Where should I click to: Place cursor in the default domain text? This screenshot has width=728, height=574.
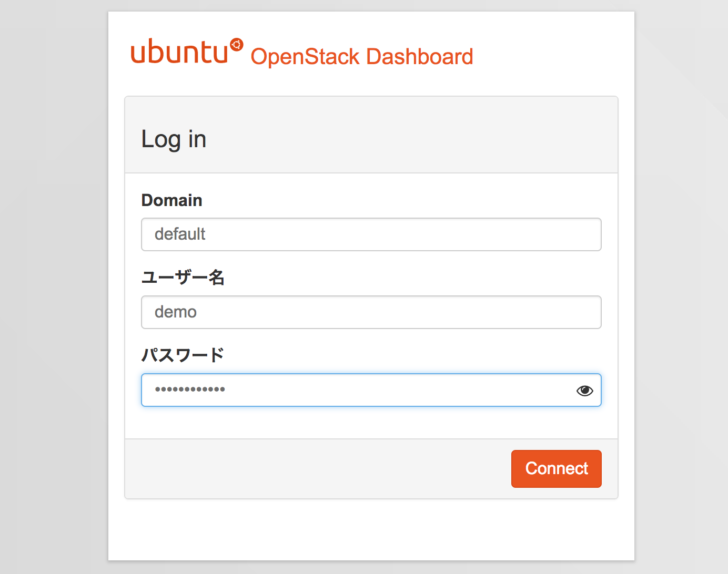tap(179, 234)
